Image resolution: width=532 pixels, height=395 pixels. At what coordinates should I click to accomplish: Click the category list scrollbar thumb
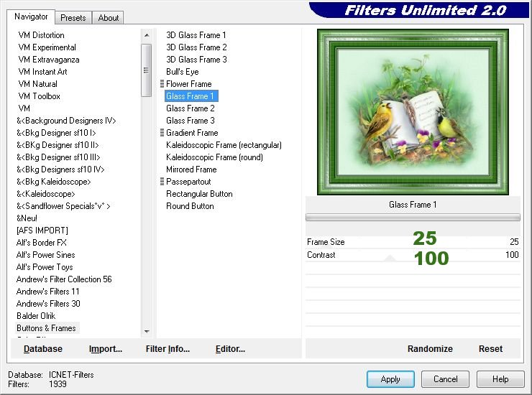[x=146, y=70]
